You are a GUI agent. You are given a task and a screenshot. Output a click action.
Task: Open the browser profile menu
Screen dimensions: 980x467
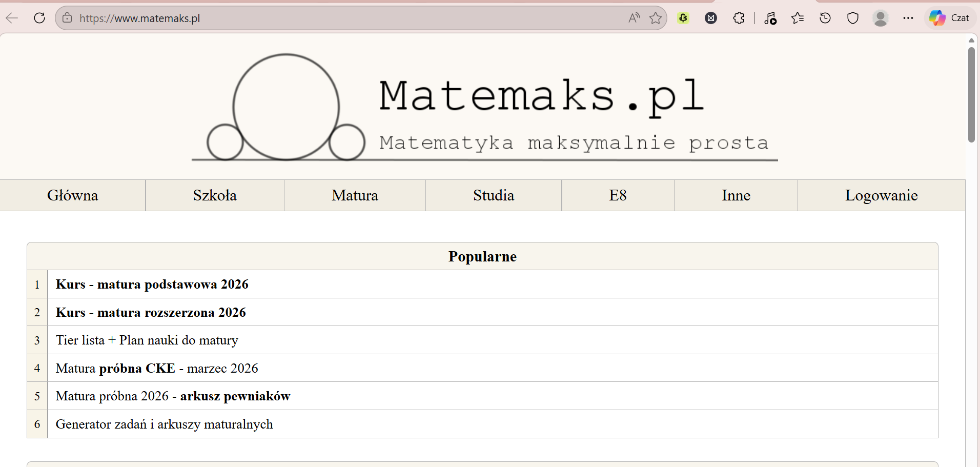[x=880, y=18]
